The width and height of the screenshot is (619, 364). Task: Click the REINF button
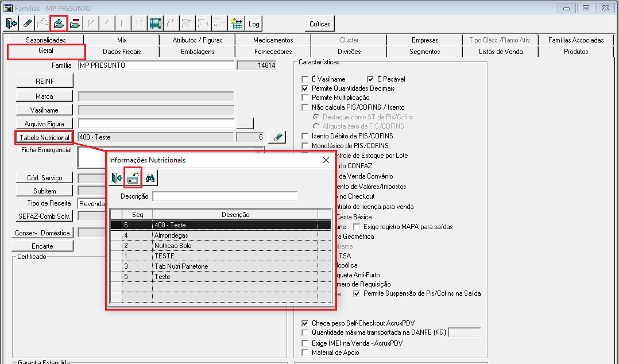pyautogui.click(x=45, y=81)
